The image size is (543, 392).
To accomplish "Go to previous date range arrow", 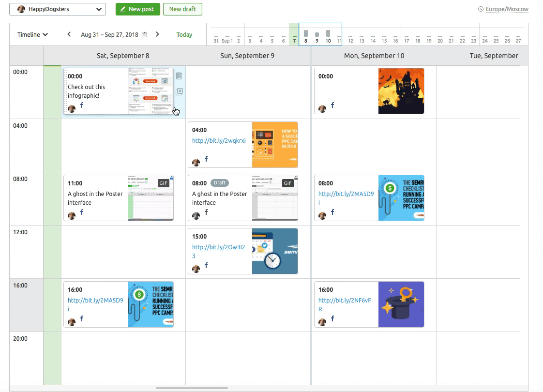I will [69, 34].
